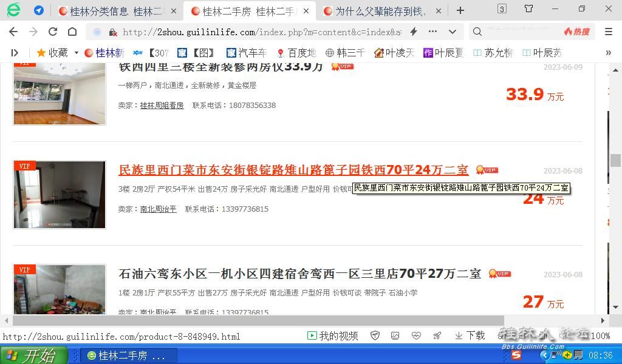Reload the current page
Image resolution: width=622 pixels, height=364 pixels.
(x=53, y=32)
